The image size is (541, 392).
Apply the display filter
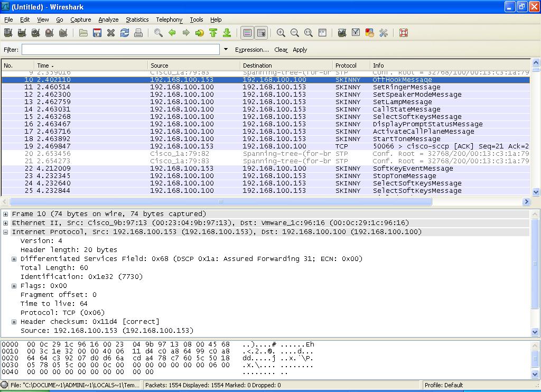(300, 50)
